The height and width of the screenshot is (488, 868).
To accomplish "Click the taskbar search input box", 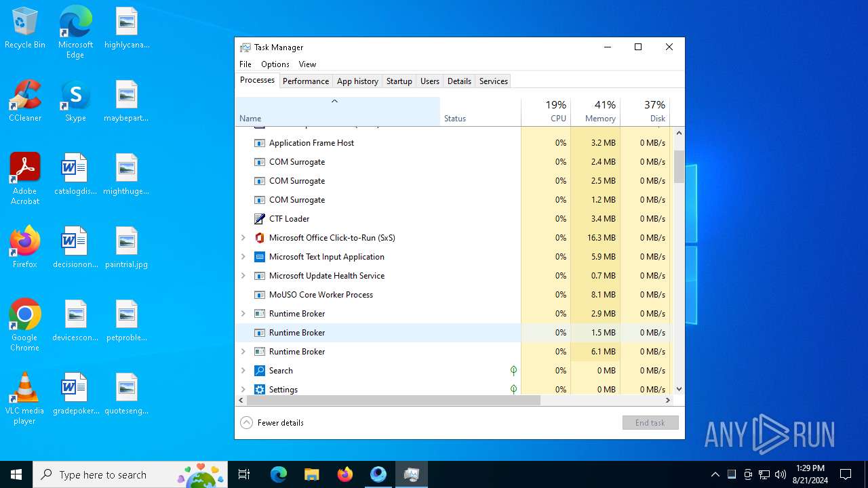I will click(130, 474).
